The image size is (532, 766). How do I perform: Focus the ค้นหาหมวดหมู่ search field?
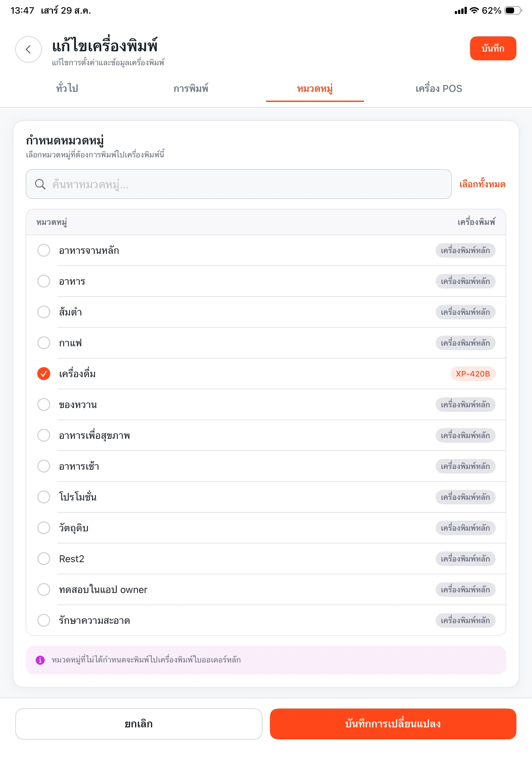tap(239, 184)
